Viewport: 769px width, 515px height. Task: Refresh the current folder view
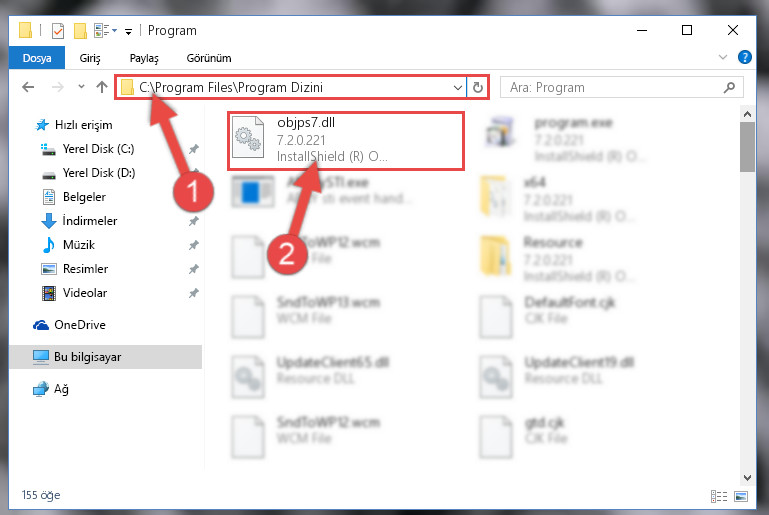tap(478, 87)
